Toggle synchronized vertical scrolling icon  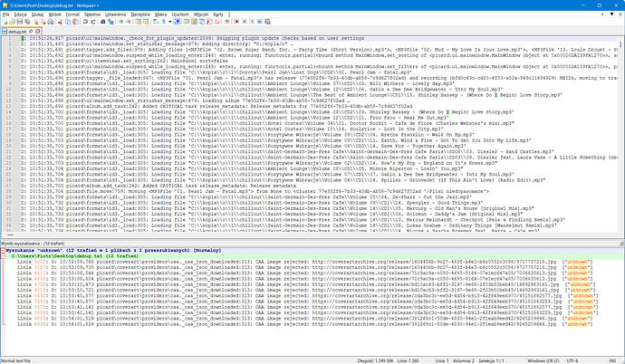[x=139, y=22]
